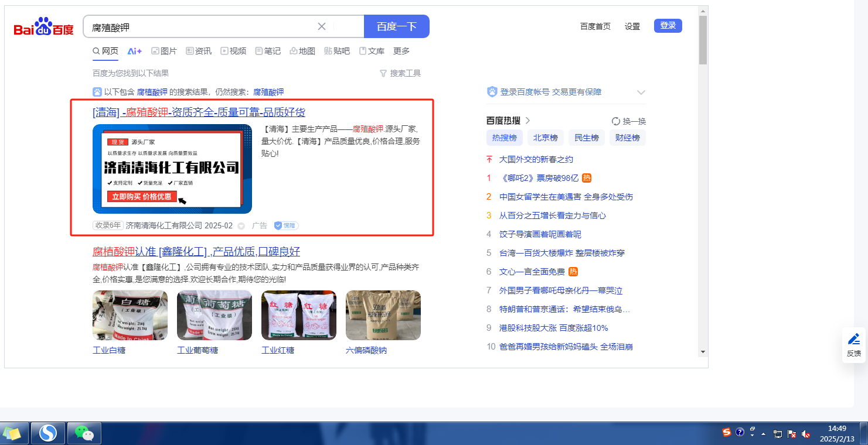Search still for 腐殖酸钾 link
This screenshot has height=445, width=868.
coord(268,92)
